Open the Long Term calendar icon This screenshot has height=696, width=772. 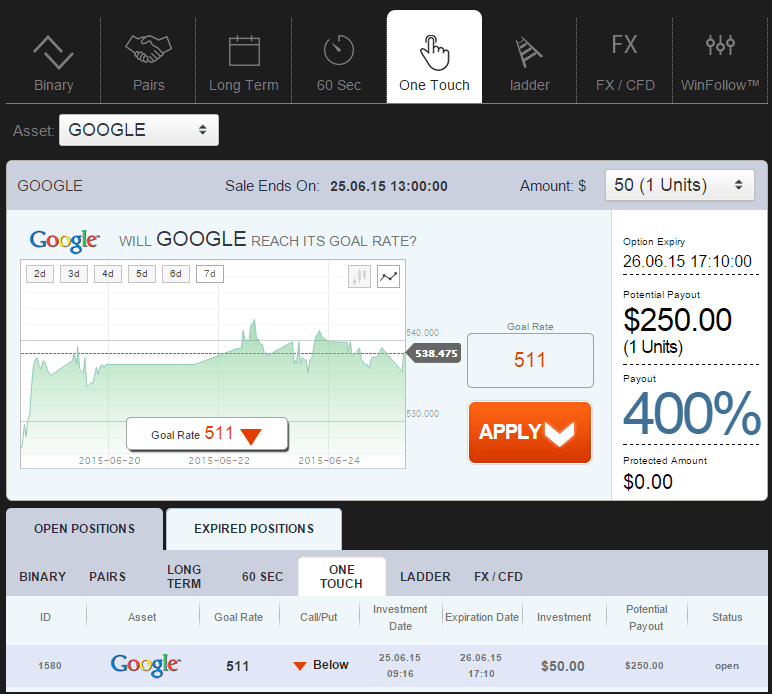[x=244, y=50]
